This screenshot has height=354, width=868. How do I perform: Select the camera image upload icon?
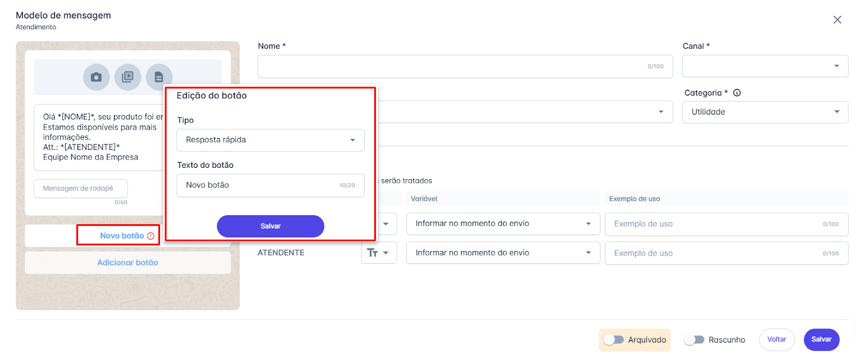pyautogui.click(x=96, y=77)
